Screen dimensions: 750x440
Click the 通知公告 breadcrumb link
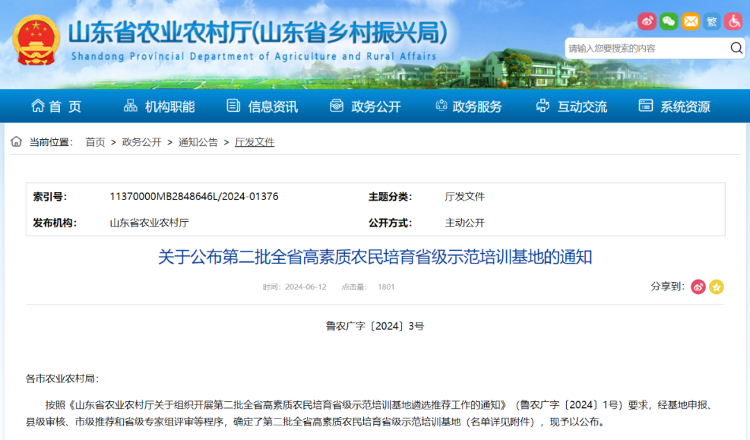coord(198,142)
